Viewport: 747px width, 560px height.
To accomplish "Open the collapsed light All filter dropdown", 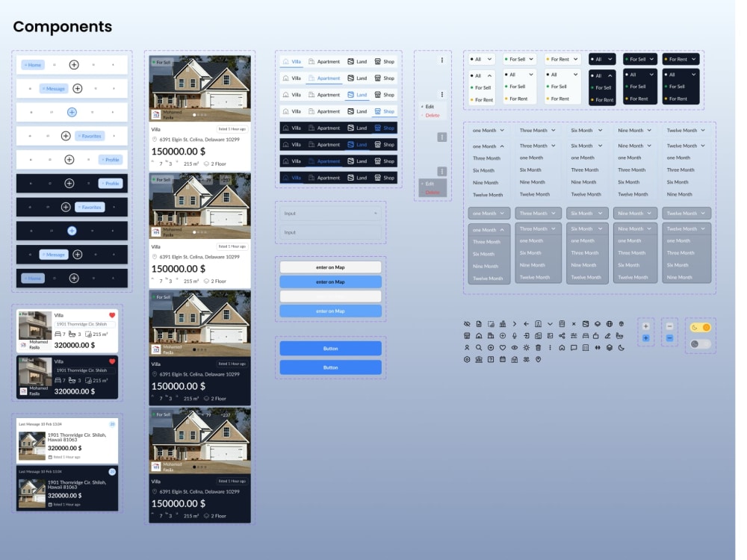I will (x=482, y=59).
